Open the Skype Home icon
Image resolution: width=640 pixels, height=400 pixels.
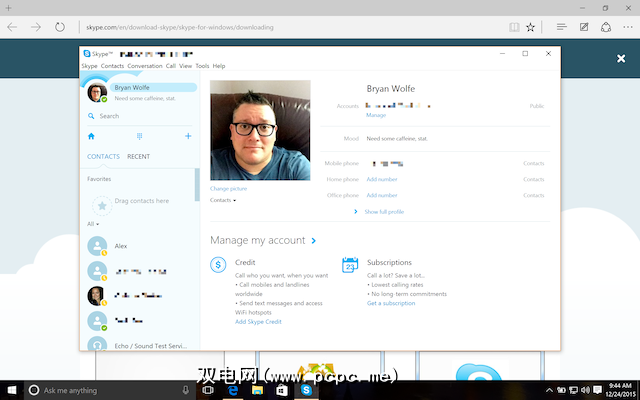91,136
